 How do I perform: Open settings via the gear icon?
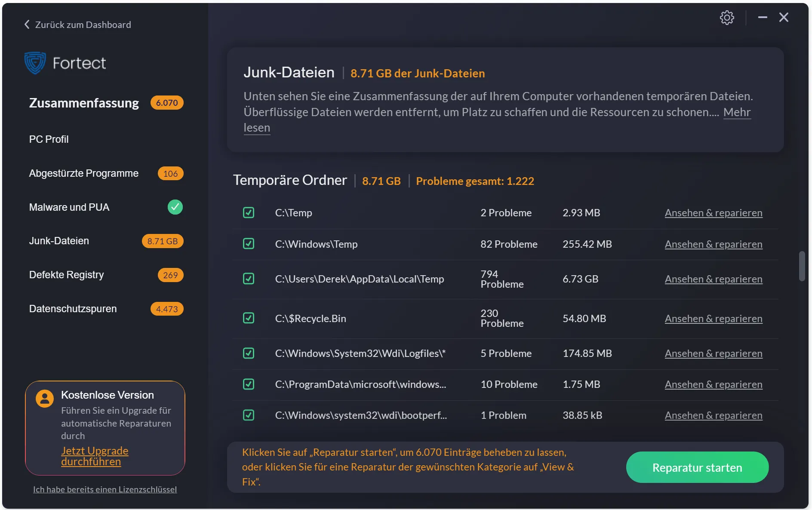click(x=726, y=18)
